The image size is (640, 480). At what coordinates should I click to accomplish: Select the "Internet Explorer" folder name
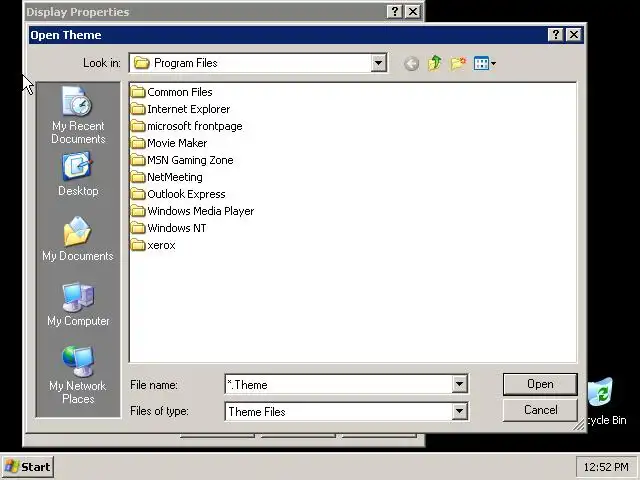[189, 109]
